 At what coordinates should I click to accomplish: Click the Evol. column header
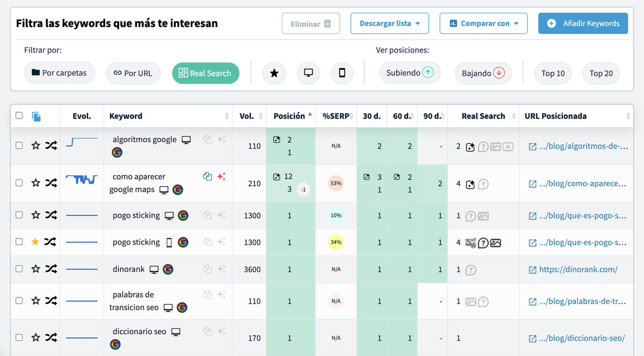[x=82, y=116]
